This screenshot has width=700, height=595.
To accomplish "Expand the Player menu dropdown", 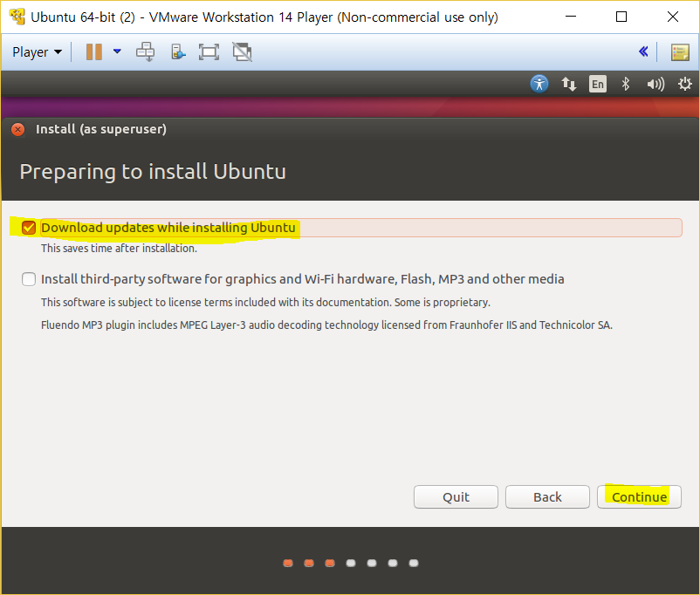I will (37, 51).
